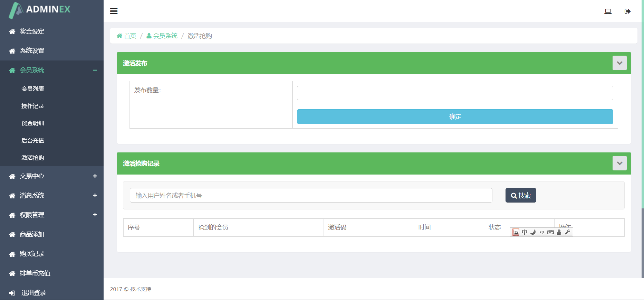
Task: Expand 权限管理 menu using the plus sign
Action: 95,215
